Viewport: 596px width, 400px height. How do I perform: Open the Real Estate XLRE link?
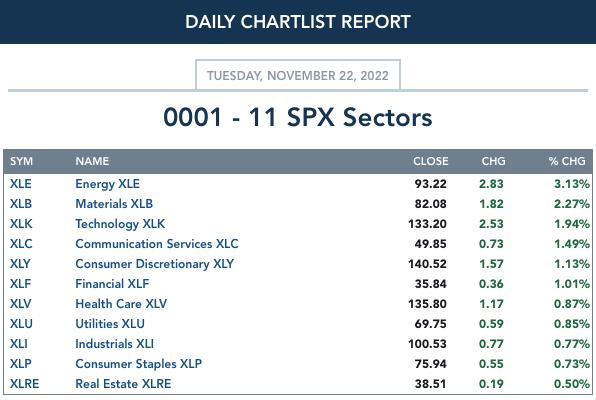tap(123, 384)
